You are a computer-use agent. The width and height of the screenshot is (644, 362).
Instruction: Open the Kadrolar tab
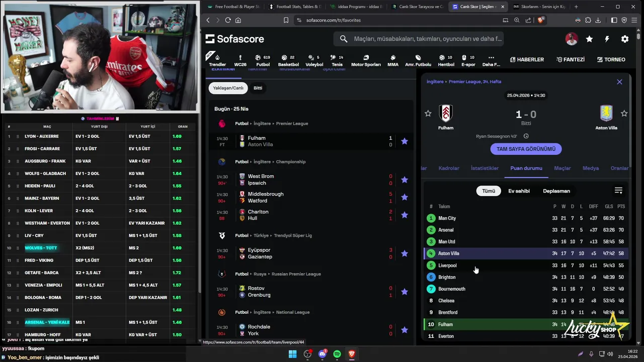449,168
